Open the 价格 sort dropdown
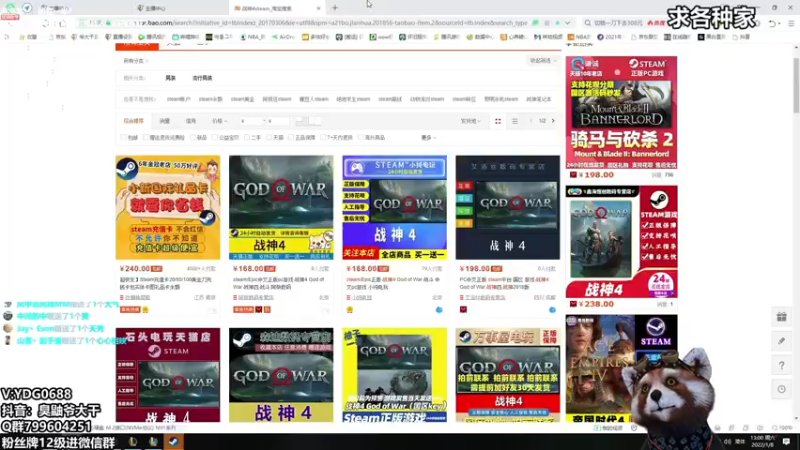 (220, 121)
